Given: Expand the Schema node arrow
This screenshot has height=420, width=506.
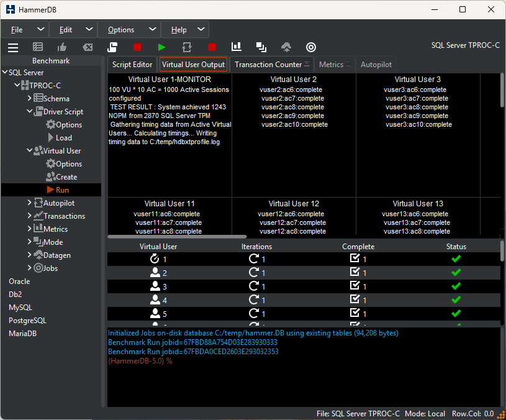Looking at the screenshot, I should pyautogui.click(x=29, y=98).
